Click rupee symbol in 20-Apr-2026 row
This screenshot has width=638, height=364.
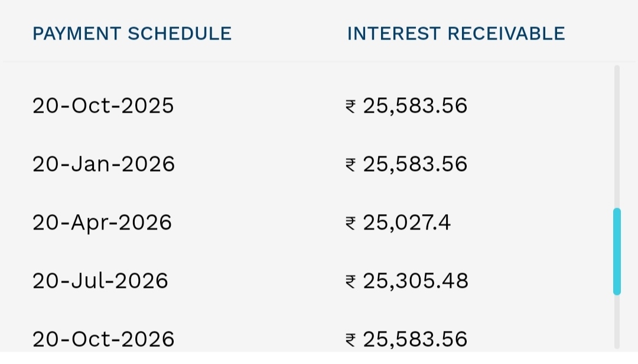click(x=351, y=224)
